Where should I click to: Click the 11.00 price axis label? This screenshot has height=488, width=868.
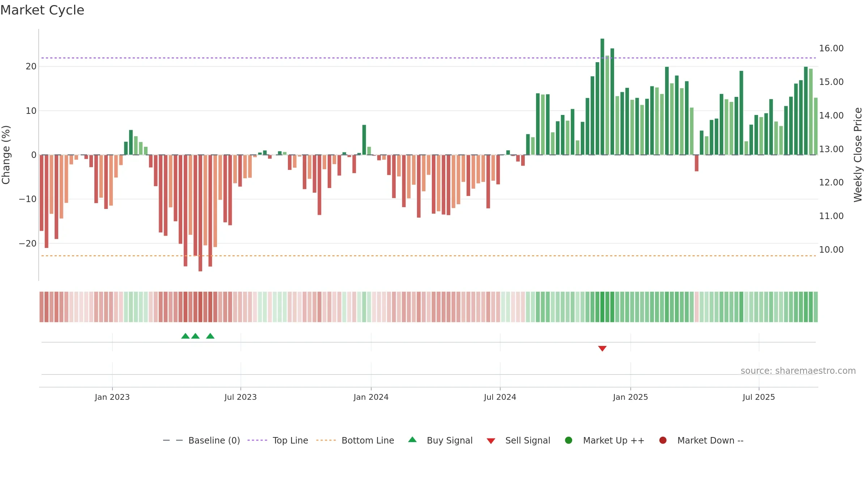coord(831,216)
